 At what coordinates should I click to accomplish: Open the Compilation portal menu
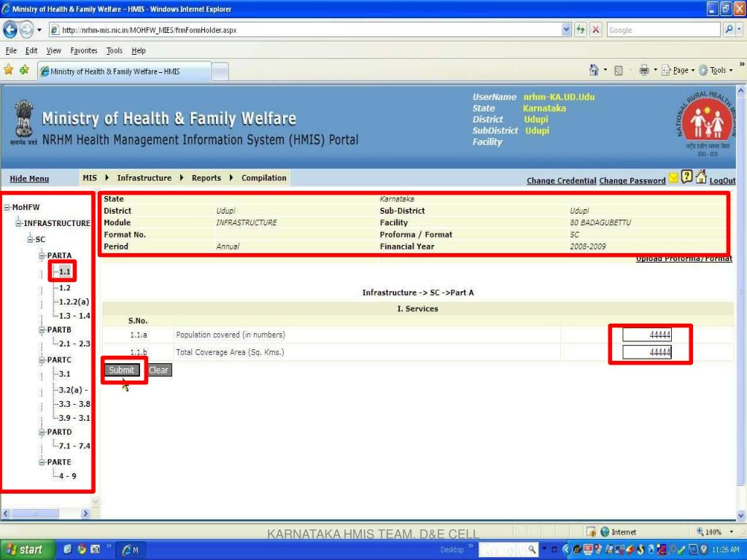(264, 178)
